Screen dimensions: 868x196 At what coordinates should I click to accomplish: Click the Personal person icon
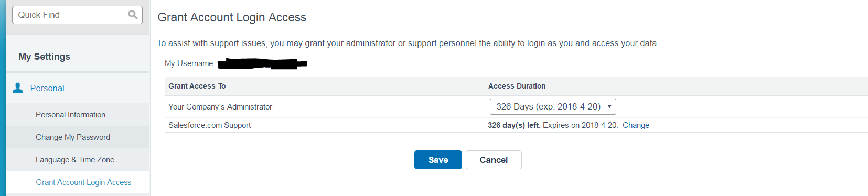coord(18,88)
